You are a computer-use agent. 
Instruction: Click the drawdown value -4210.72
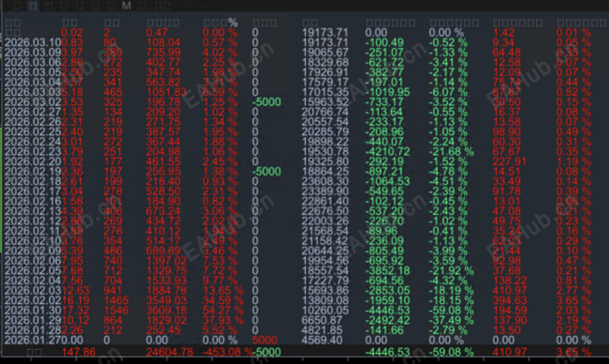point(387,151)
